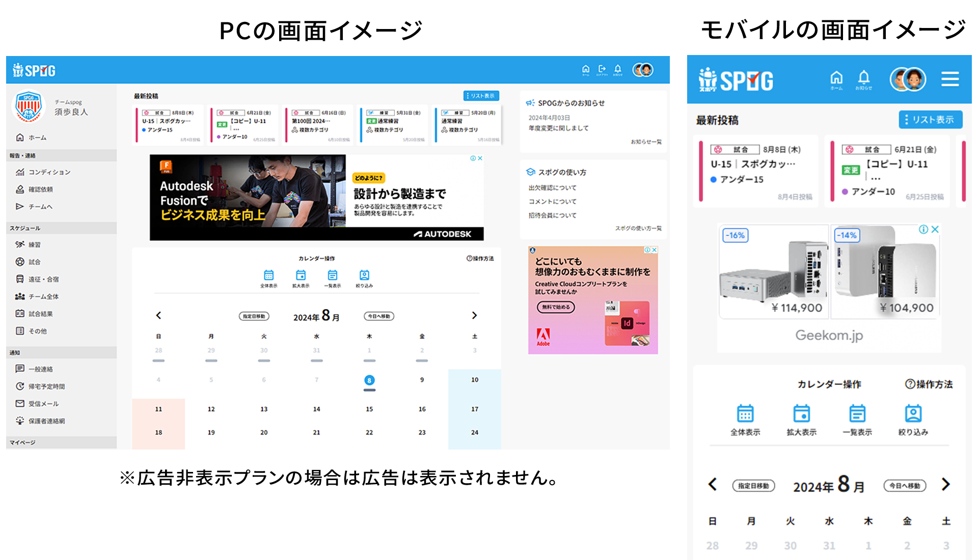This screenshot has width=978, height=560.
Task: Click the 絞り込み filter icon under カレンダー操作
Action: (x=364, y=275)
